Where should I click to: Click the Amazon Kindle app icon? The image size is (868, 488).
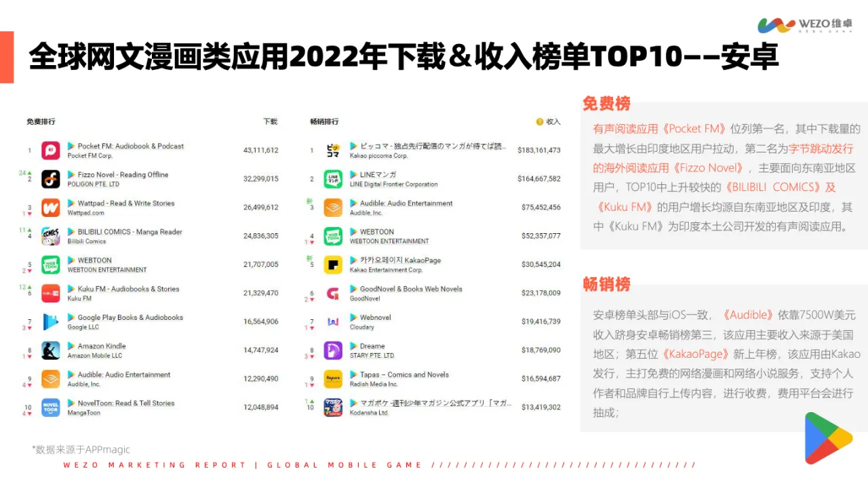pyautogui.click(x=50, y=350)
